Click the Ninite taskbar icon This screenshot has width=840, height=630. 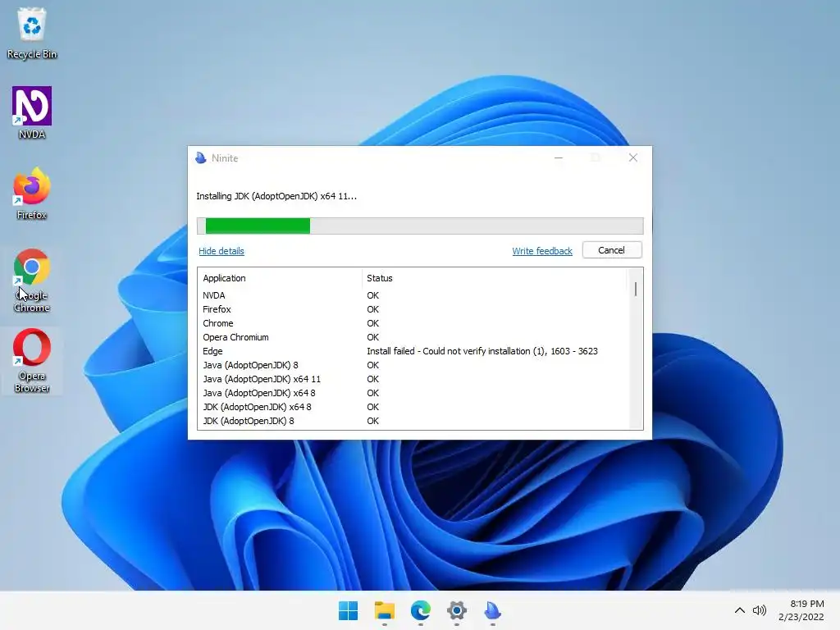tap(492, 610)
